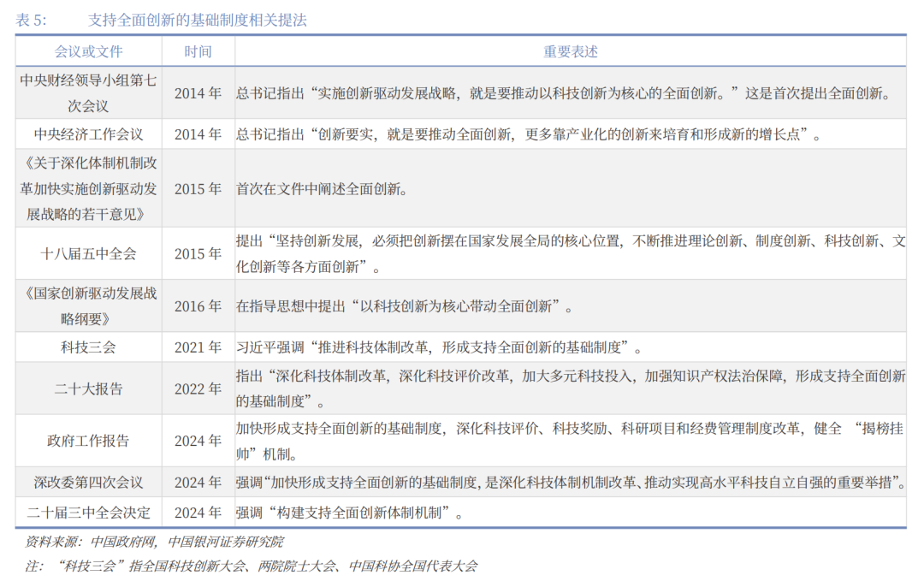
Task: Click the 2021 年 cell
Action: (x=198, y=347)
